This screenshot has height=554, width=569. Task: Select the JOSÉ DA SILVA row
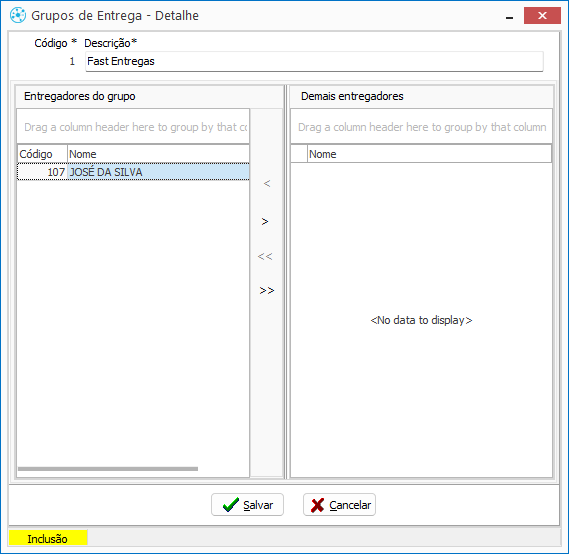133,172
